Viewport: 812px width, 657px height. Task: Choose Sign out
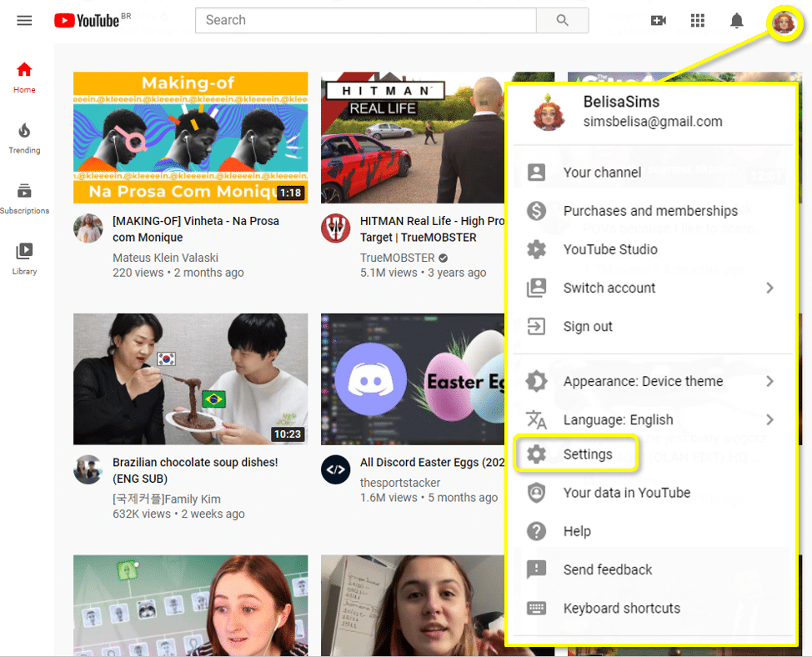pyautogui.click(x=653, y=326)
